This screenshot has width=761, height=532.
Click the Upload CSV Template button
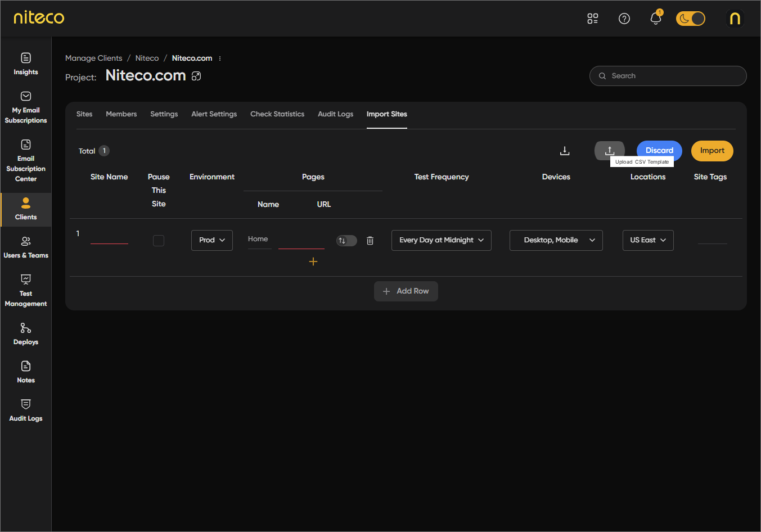pos(610,151)
